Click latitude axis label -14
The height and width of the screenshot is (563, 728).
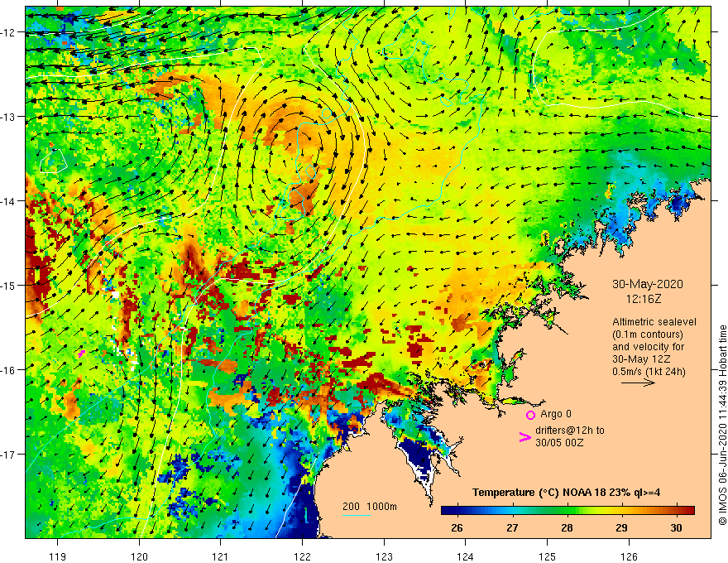(9, 201)
